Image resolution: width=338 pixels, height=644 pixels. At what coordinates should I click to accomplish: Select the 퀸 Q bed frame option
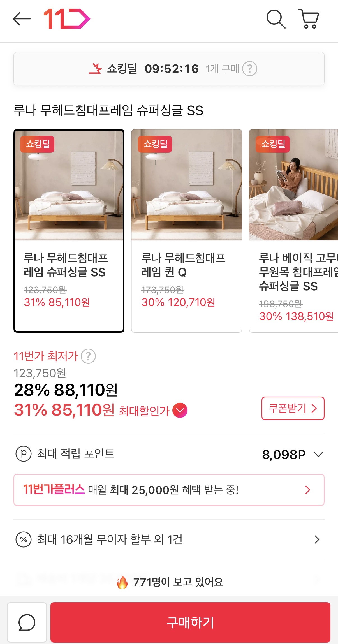pos(186,231)
